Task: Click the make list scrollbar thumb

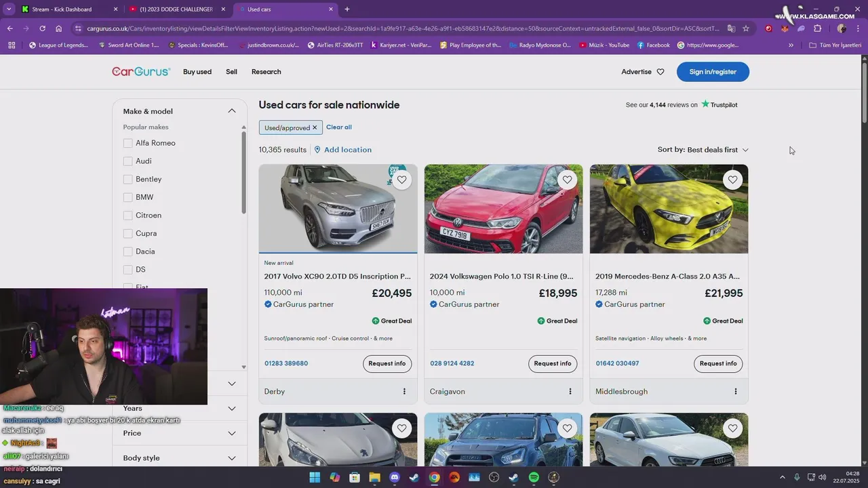Action: pyautogui.click(x=244, y=173)
